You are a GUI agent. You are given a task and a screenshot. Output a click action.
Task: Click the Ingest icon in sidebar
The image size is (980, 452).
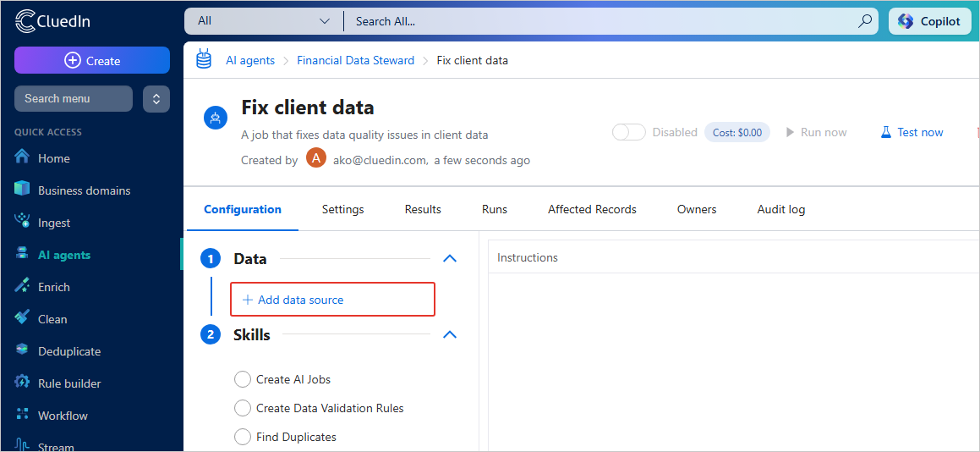(x=22, y=220)
